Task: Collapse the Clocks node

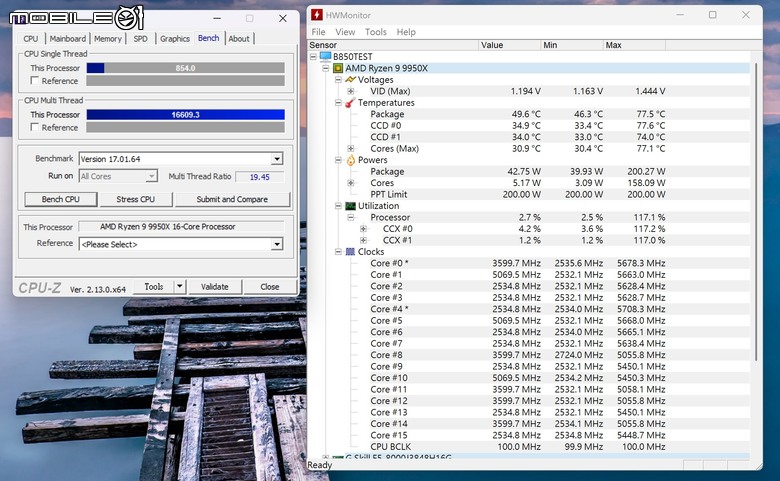Action: [338, 252]
